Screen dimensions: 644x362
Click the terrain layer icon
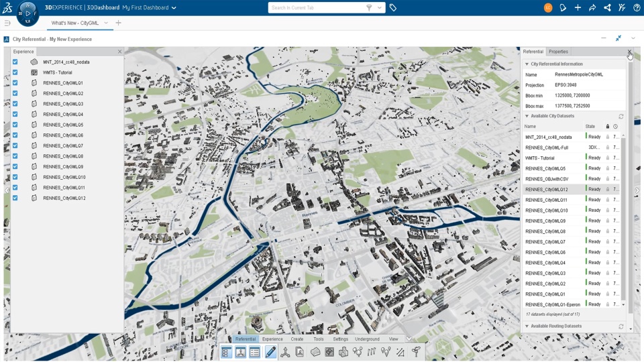pyautogui.click(x=315, y=352)
